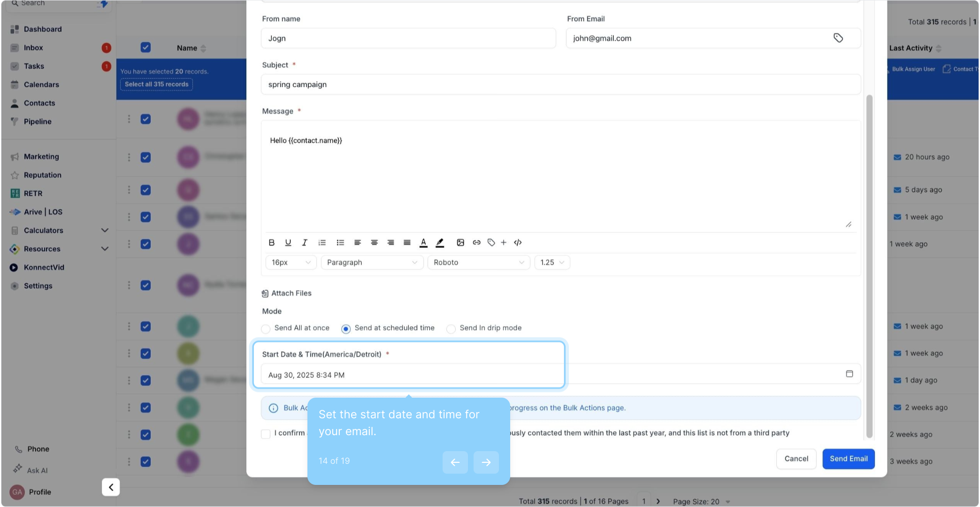Select Send All at once mode
Image resolution: width=980 pixels, height=507 pixels.
tap(266, 329)
